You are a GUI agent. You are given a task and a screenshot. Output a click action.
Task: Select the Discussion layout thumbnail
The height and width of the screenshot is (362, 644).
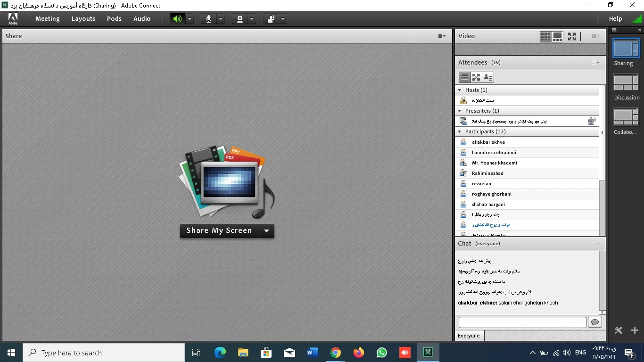click(x=626, y=84)
